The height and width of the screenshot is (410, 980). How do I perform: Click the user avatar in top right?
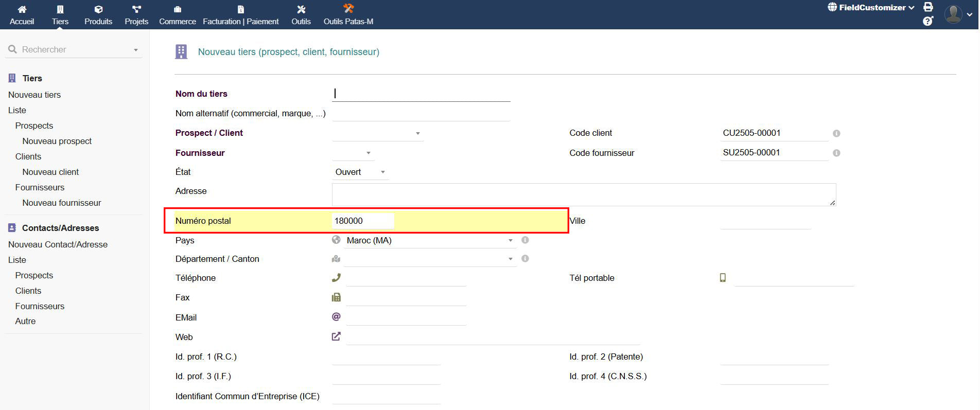point(953,14)
